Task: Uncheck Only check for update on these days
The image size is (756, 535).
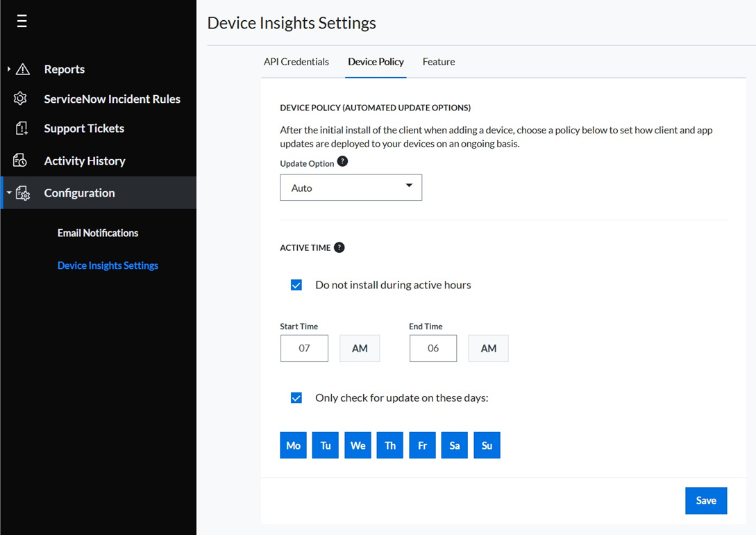Action: tap(296, 398)
